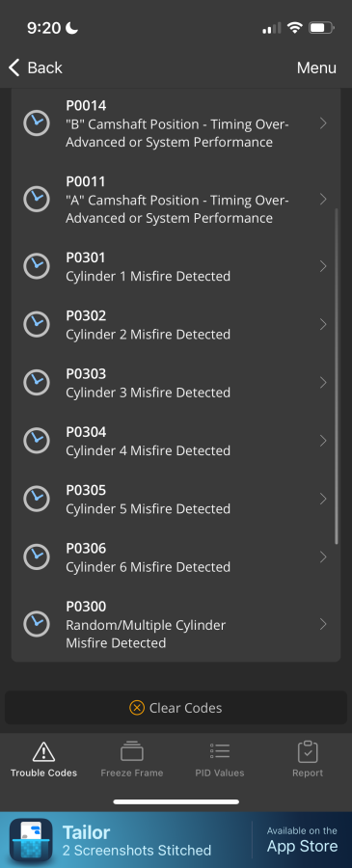This screenshot has height=868, width=352.
Task: Open the App Store link in banner
Action: pos(302,840)
